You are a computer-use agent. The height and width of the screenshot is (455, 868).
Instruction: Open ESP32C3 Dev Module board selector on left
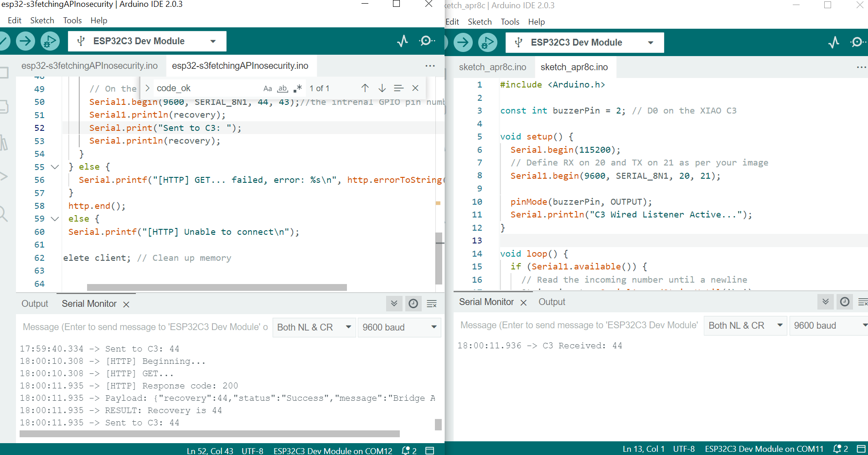click(x=147, y=41)
